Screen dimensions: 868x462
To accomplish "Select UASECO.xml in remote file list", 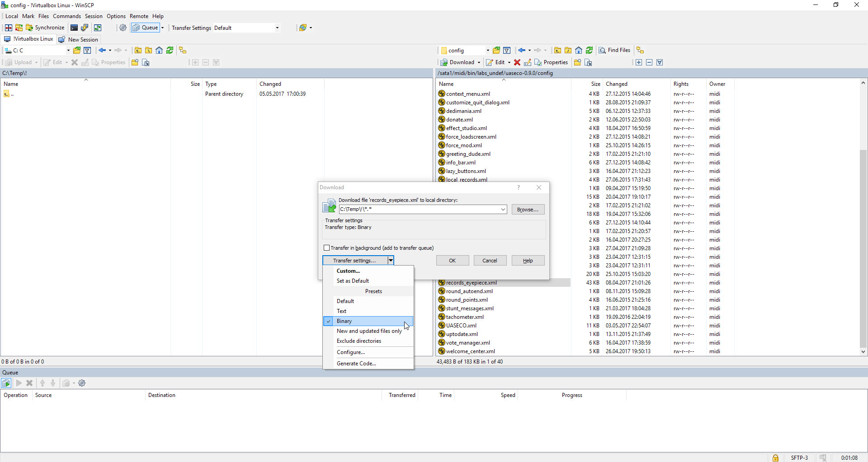I will pos(461,326).
